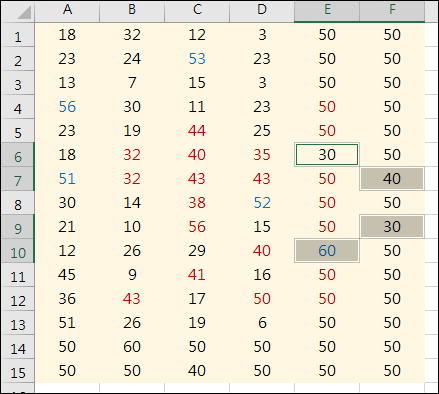Click cell B4 containing 30
Screen dimensions: 439x394
(132, 107)
